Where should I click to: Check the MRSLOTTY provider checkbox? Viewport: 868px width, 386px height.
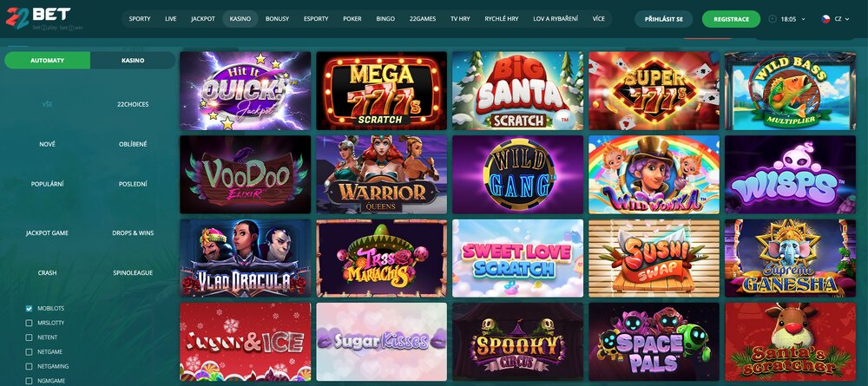pos(30,323)
